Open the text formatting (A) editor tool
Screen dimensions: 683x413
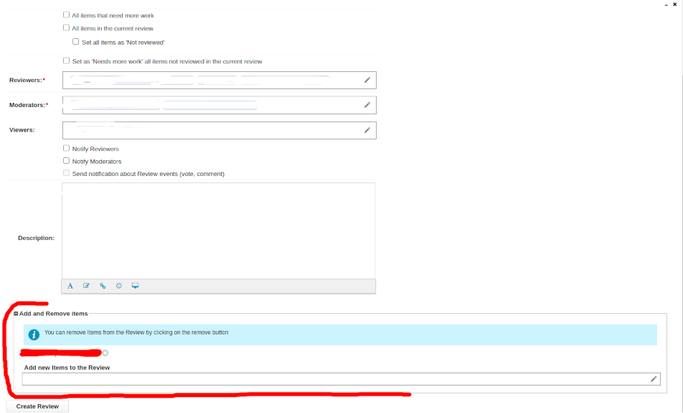point(70,286)
